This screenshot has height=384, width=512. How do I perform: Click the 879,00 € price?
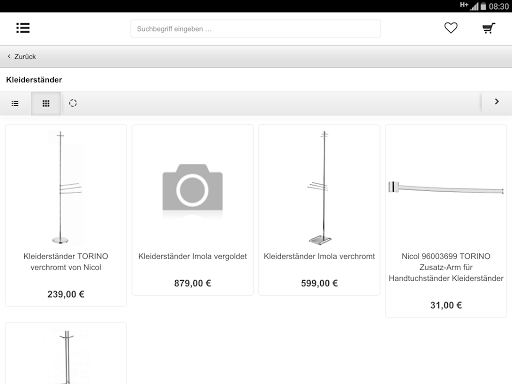click(x=193, y=283)
